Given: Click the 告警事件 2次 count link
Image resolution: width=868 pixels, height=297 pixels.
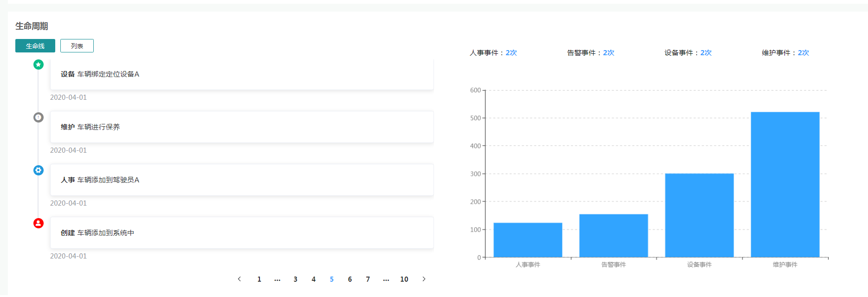Looking at the screenshot, I should pyautogui.click(x=609, y=53).
